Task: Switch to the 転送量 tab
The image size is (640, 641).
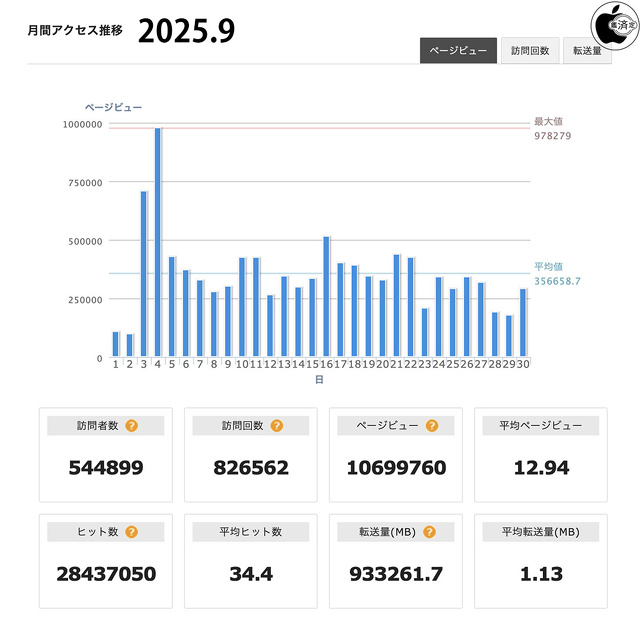Action: [587, 50]
